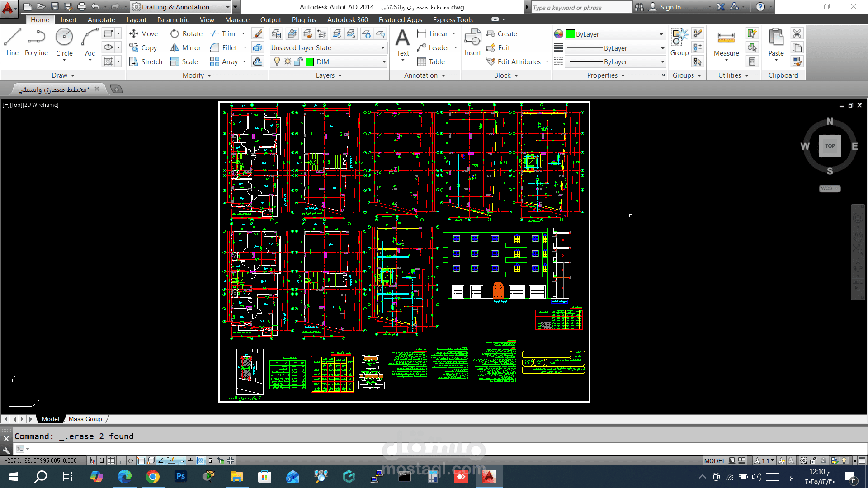
Task: Switch to the Annotate ribbon tab
Action: (101, 20)
